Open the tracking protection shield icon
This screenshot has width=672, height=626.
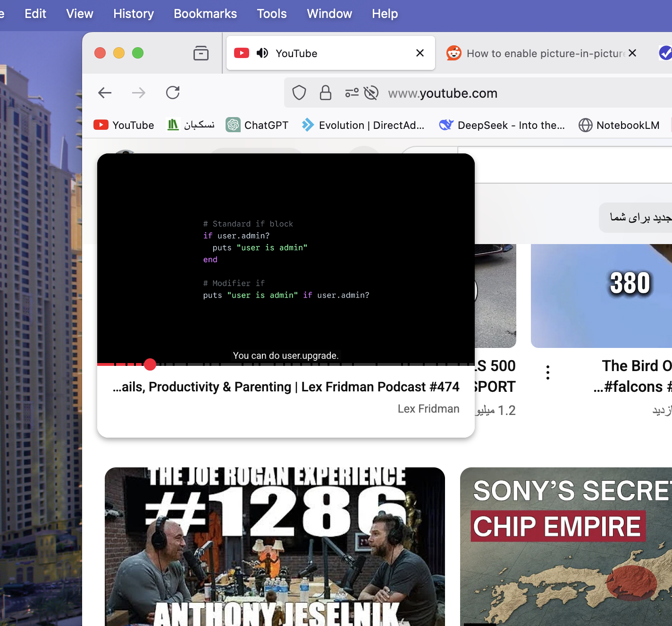click(299, 93)
